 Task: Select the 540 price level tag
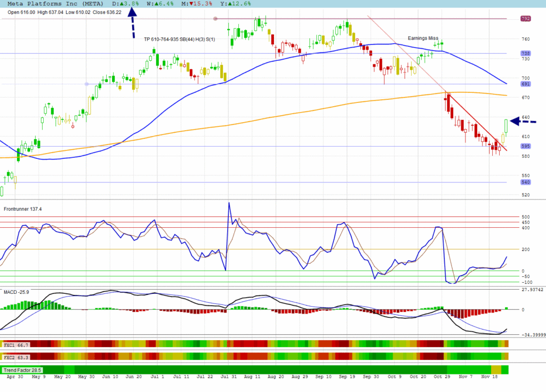tap(526, 182)
